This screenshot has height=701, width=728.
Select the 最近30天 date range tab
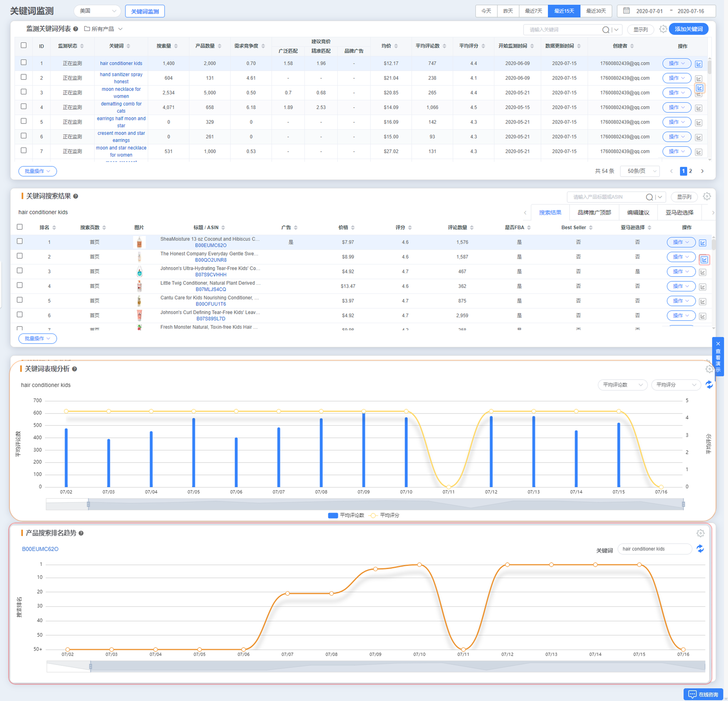(596, 11)
